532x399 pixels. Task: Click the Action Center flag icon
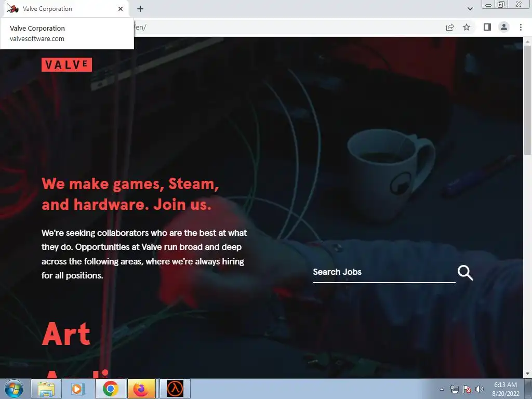[467, 389]
